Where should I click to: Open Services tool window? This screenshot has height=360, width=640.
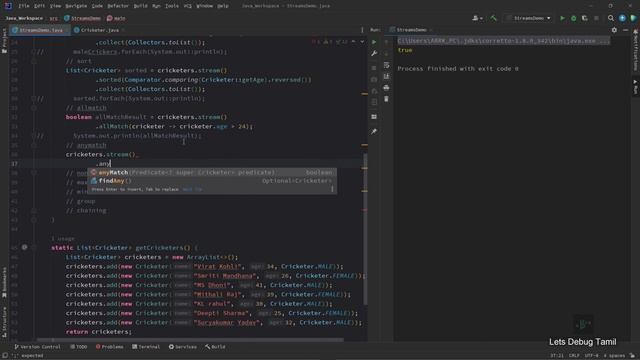tap(182, 347)
